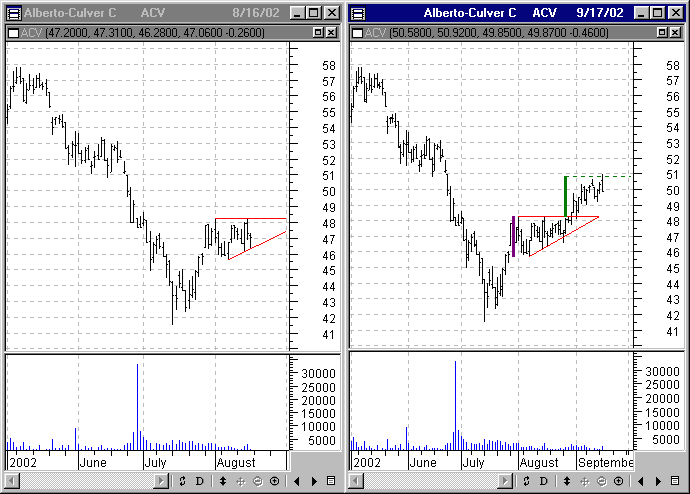Maximize the right Alberto-Culver chart window

coord(658,13)
